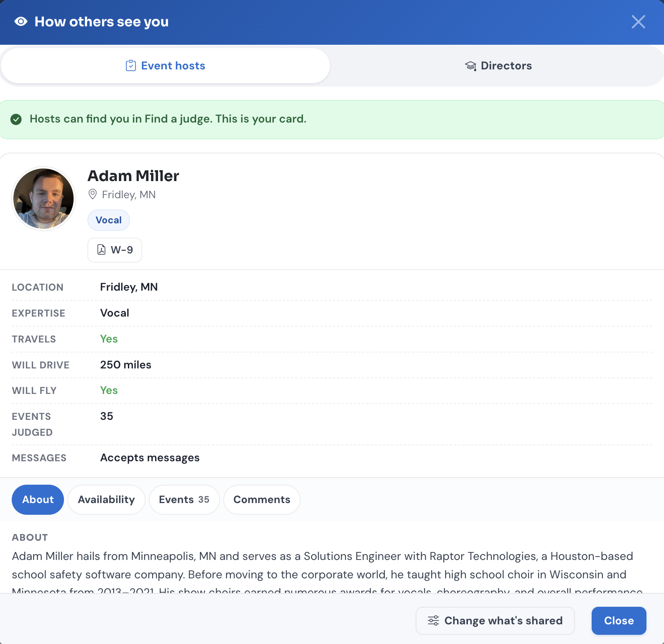
Task: Click the '35' events judged value
Action: (x=107, y=416)
